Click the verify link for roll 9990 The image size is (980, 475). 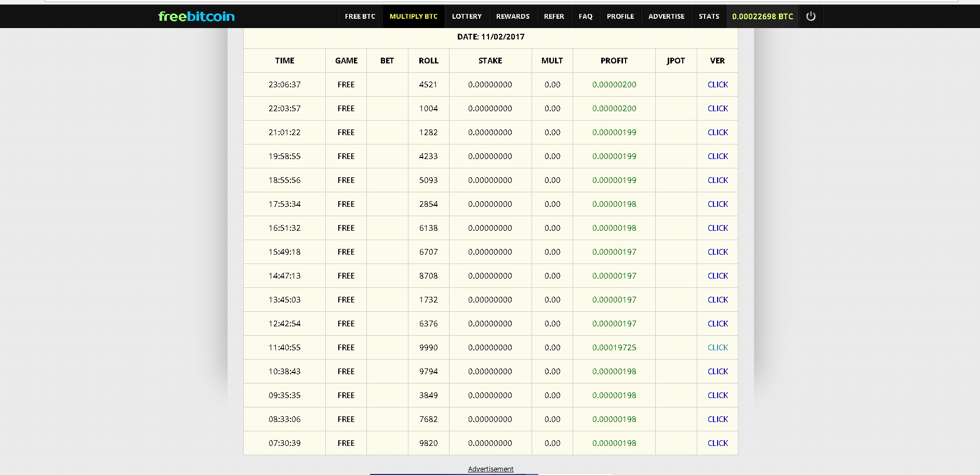click(x=718, y=348)
